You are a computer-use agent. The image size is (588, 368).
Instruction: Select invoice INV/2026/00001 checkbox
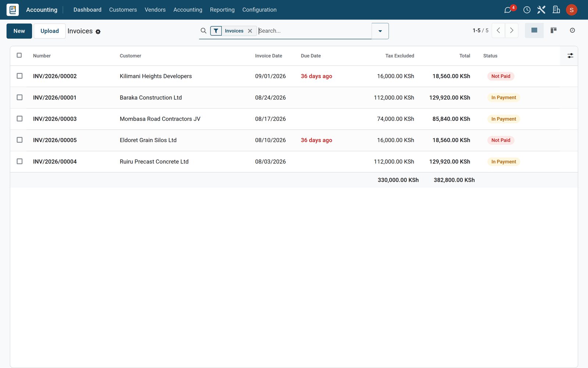[x=19, y=97]
